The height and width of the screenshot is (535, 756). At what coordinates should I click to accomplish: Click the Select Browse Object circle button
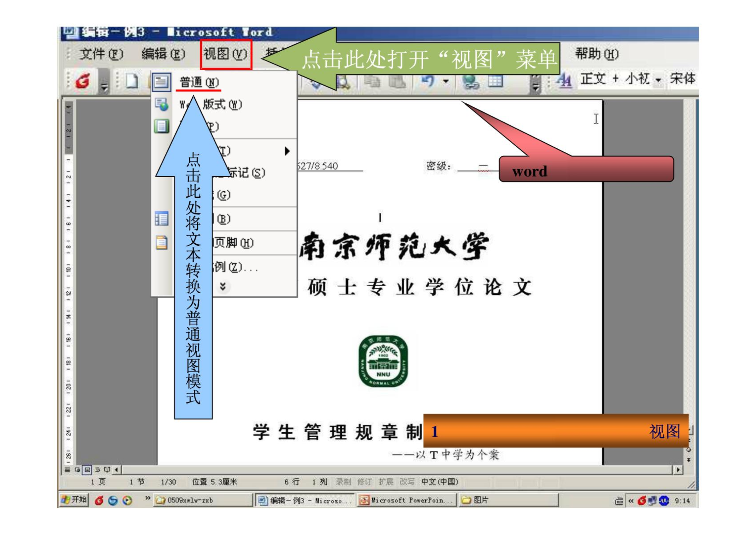pyautogui.click(x=689, y=450)
